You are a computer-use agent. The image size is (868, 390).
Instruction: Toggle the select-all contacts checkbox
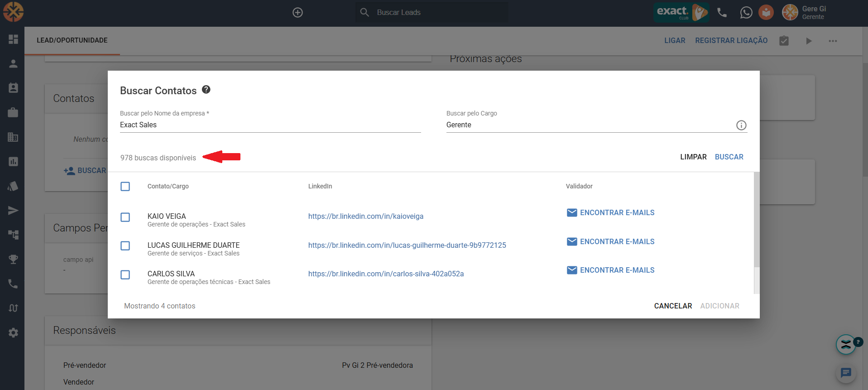(125, 187)
